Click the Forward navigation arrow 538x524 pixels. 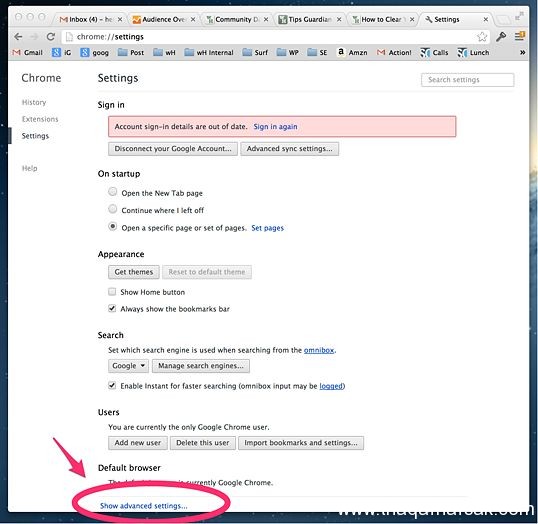(x=34, y=37)
